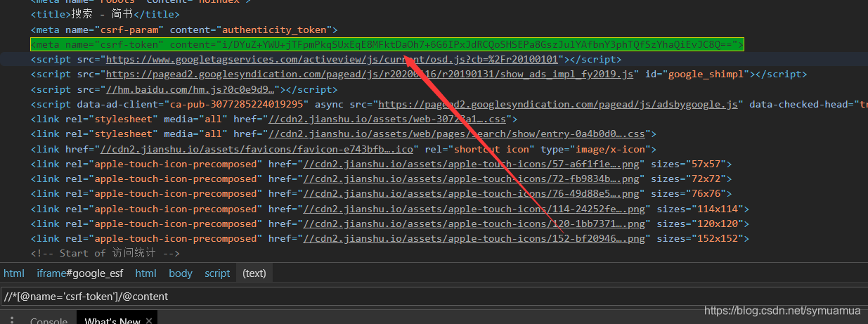Select the 访问统计 comment line
This screenshot has height=324, width=868.
pos(105,254)
